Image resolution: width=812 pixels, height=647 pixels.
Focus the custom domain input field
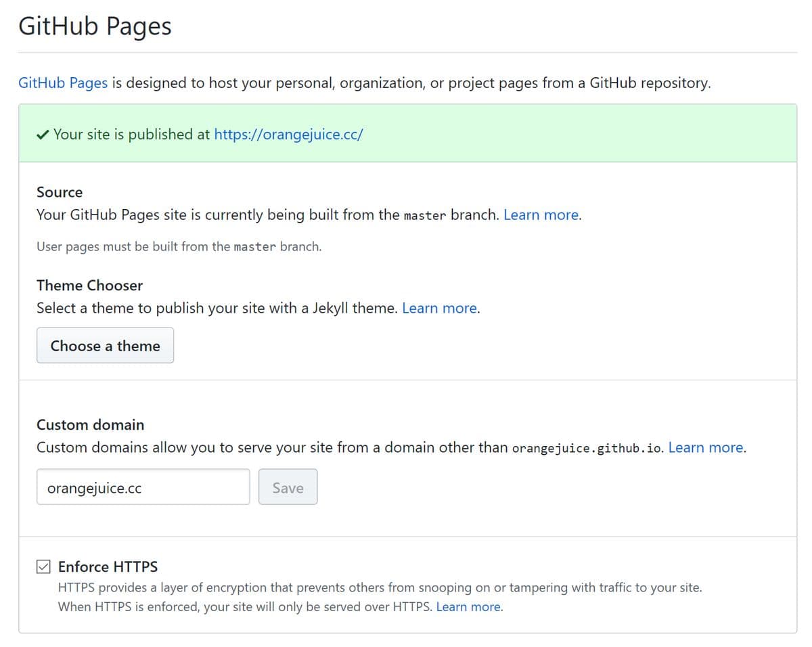click(143, 487)
